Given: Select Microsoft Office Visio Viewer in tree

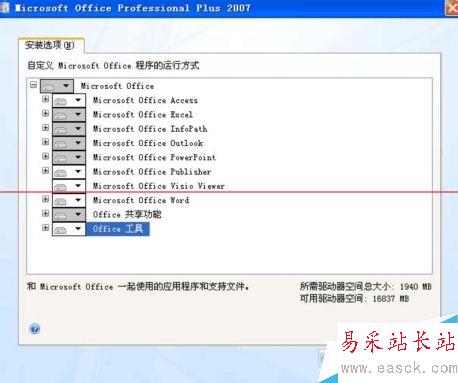Looking at the screenshot, I should pyautogui.click(x=159, y=186).
